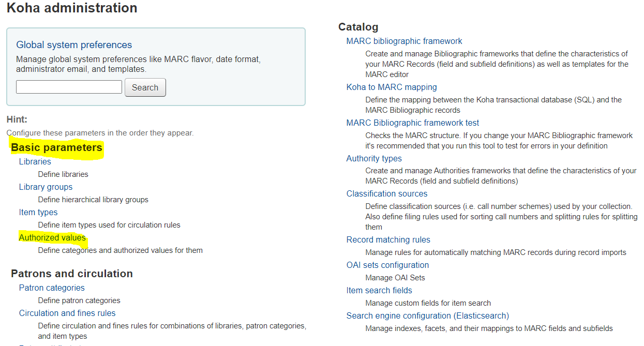
Task: Click 'Create and manage Bibliographic frameworks' description
Action: coord(497,64)
